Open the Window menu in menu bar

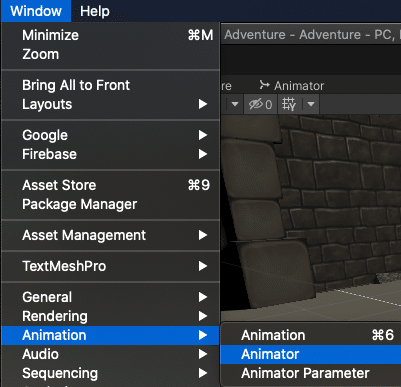pos(36,11)
